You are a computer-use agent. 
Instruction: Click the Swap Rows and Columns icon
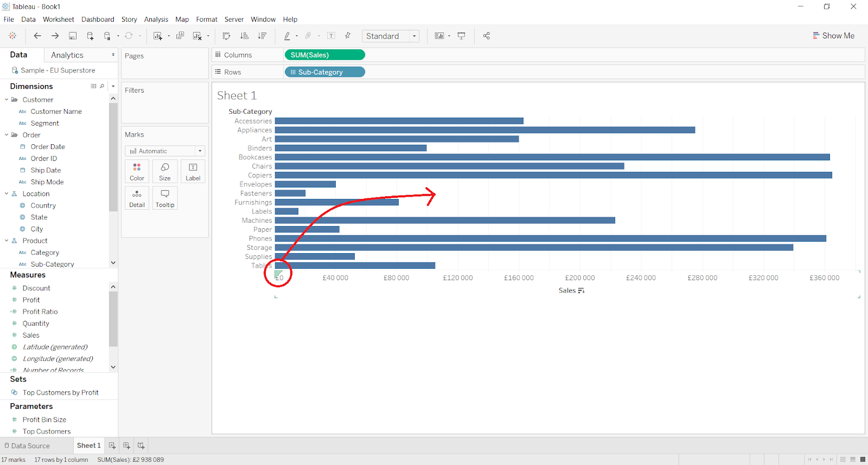[227, 36]
